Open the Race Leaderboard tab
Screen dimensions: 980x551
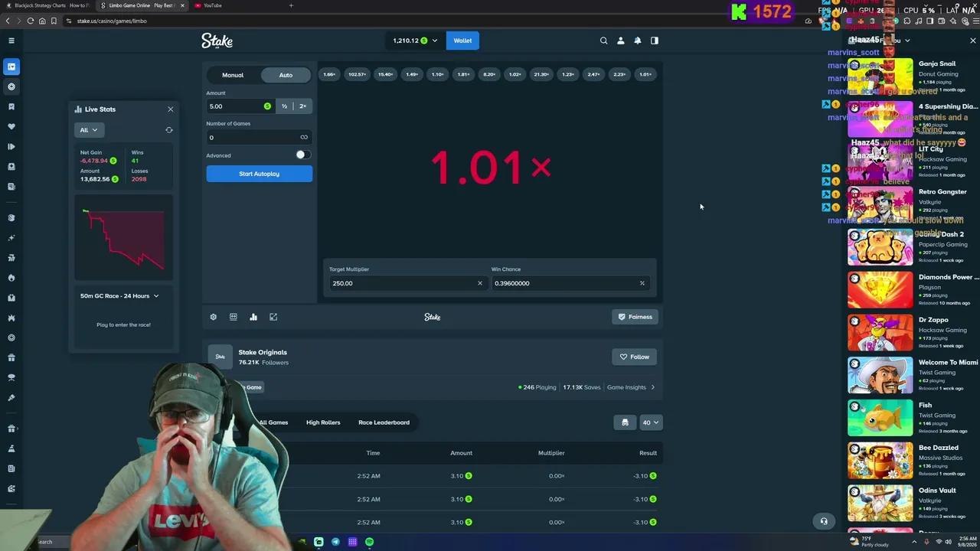[x=384, y=422]
